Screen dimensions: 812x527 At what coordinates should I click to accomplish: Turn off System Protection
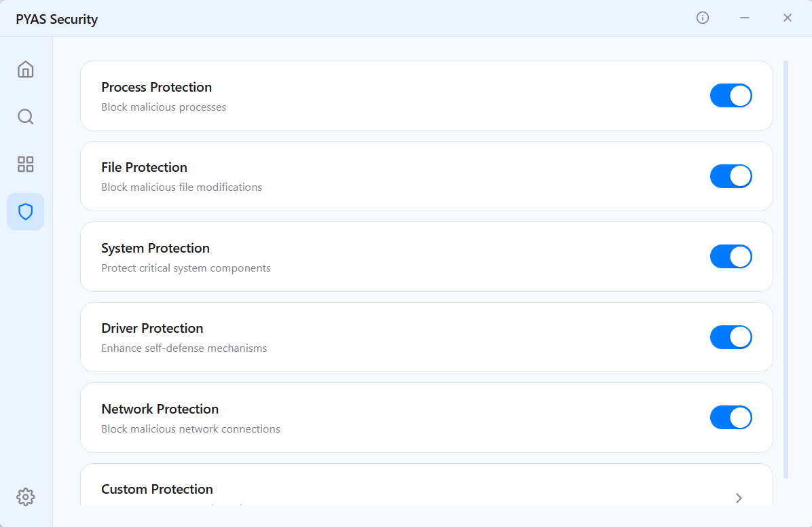(731, 256)
